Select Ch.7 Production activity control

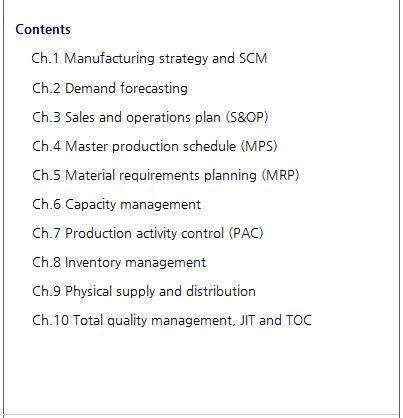point(148,233)
